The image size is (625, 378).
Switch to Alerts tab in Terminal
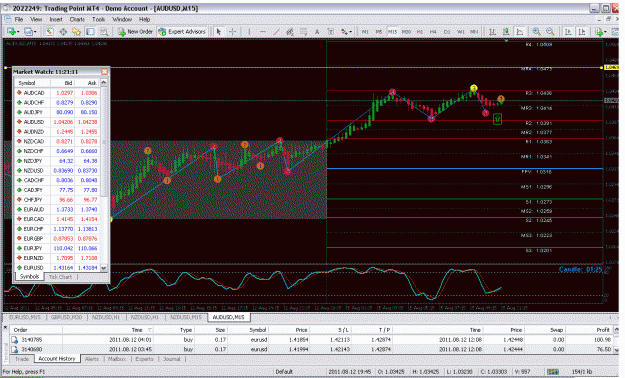click(92, 359)
